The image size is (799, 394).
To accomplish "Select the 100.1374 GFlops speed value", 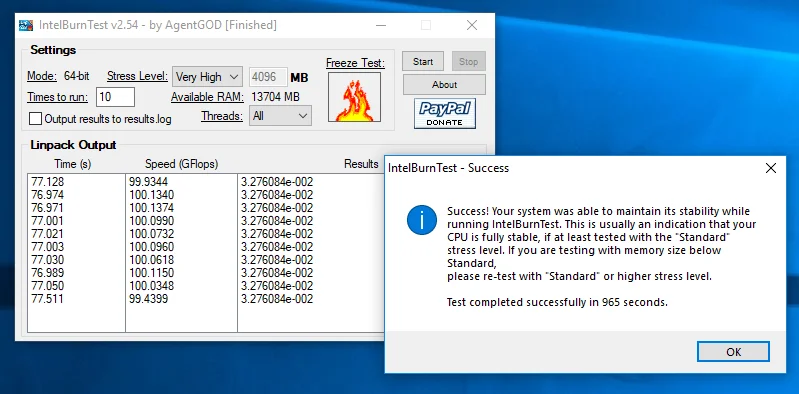I will click(x=151, y=208).
